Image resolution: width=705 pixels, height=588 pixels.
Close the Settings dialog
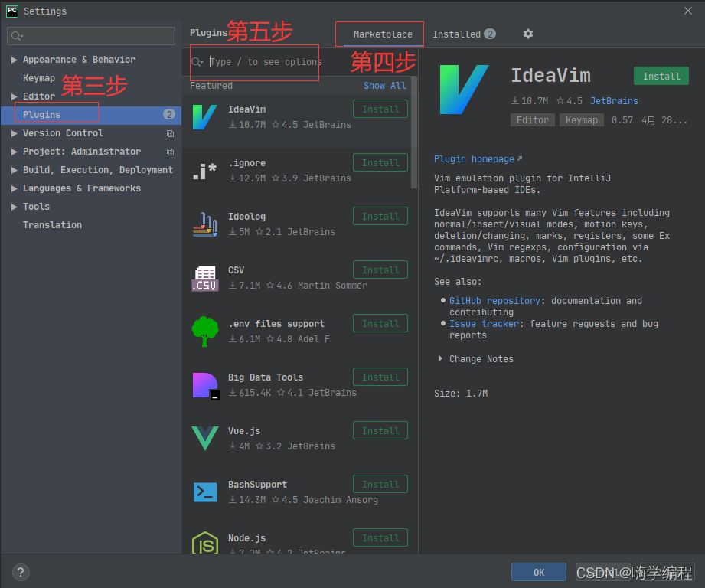click(x=687, y=11)
